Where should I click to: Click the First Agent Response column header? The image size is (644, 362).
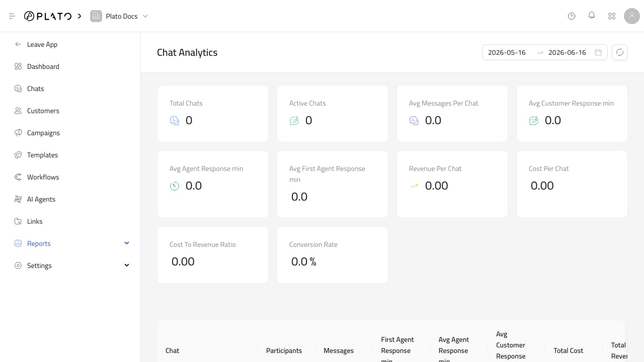[397, 350]
